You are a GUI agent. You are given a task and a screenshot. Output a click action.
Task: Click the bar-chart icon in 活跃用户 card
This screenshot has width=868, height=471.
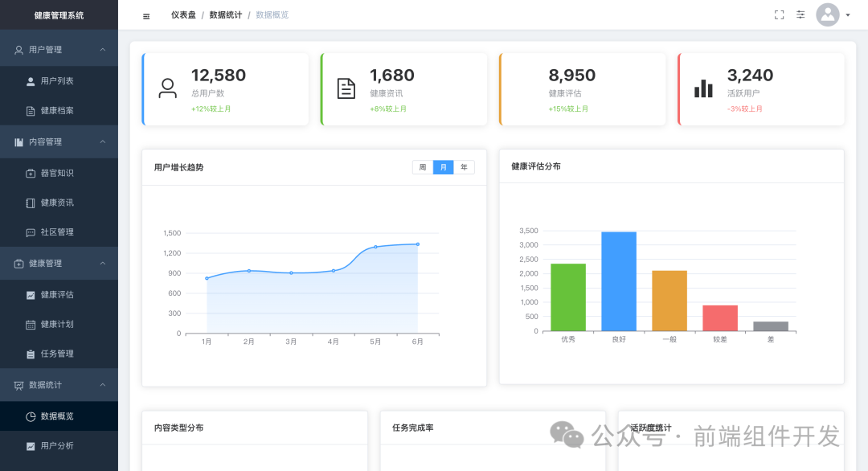click(x=703, y=89)
